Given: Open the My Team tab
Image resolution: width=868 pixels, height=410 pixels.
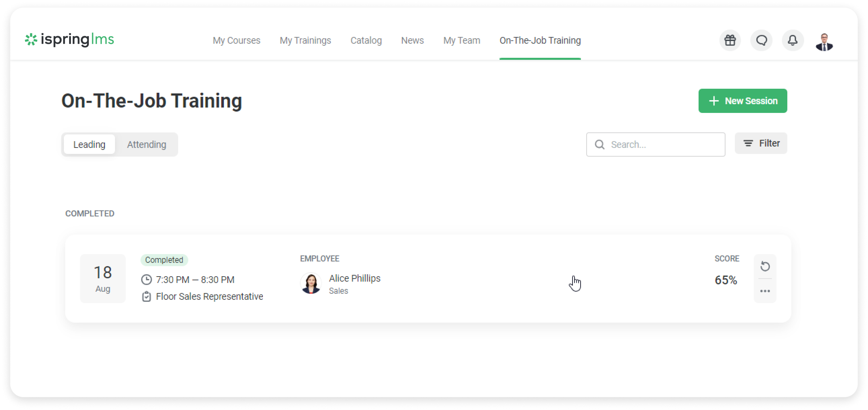Looking at the screenshot, I should click(461, 40).
